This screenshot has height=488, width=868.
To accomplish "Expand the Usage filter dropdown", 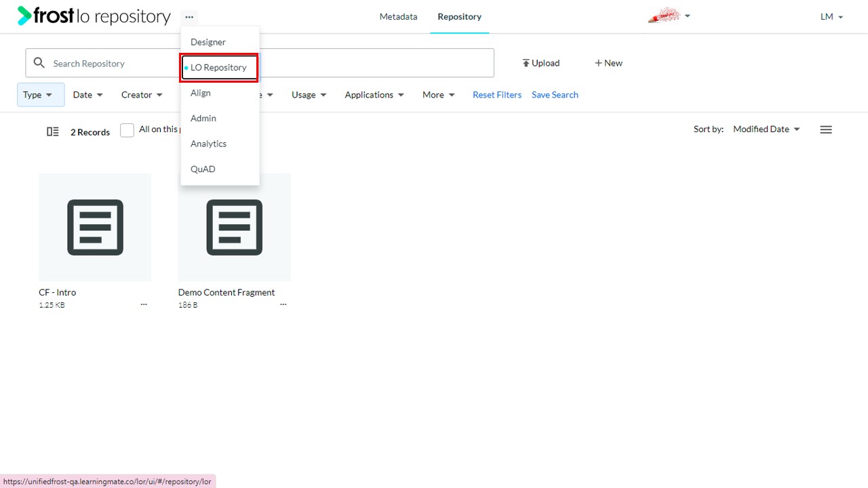I will pos(309,95).
